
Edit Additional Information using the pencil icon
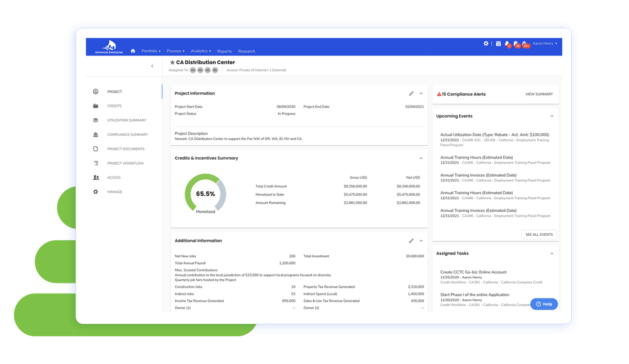click(411, 241)
